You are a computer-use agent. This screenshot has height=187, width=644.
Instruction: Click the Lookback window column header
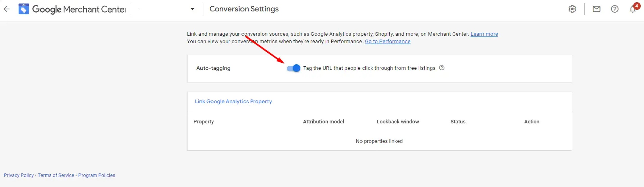click(x=397, y=122)
